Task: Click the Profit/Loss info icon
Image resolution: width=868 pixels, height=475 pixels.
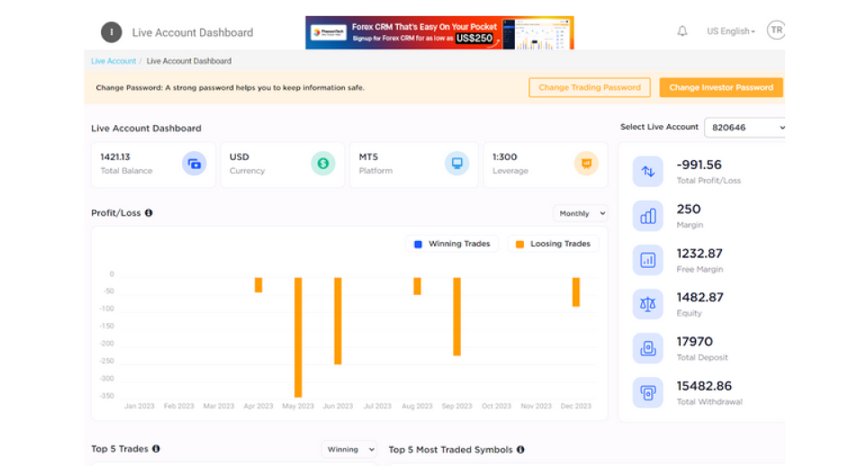Action: [149, 213]
